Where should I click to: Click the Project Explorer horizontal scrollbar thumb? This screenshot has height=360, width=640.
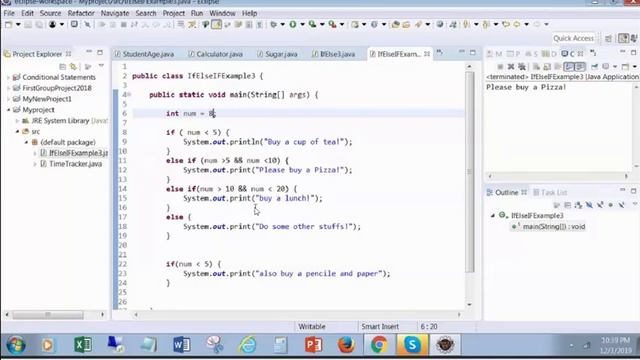click(48, 315)
